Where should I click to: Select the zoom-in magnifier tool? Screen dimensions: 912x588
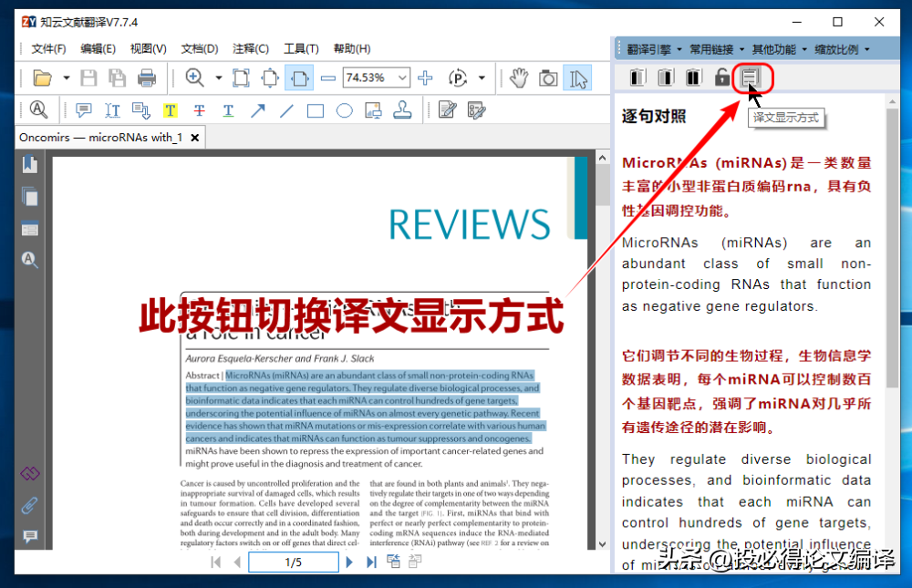(x=195, y=77)
